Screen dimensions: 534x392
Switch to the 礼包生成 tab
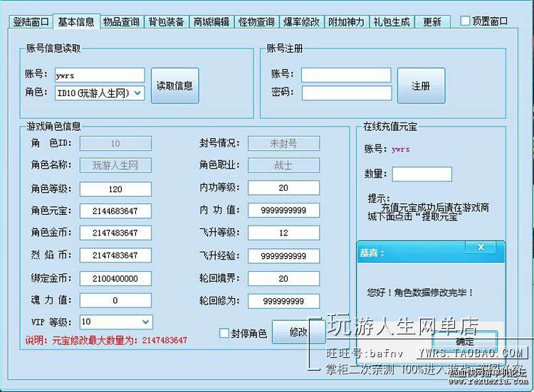392,22
